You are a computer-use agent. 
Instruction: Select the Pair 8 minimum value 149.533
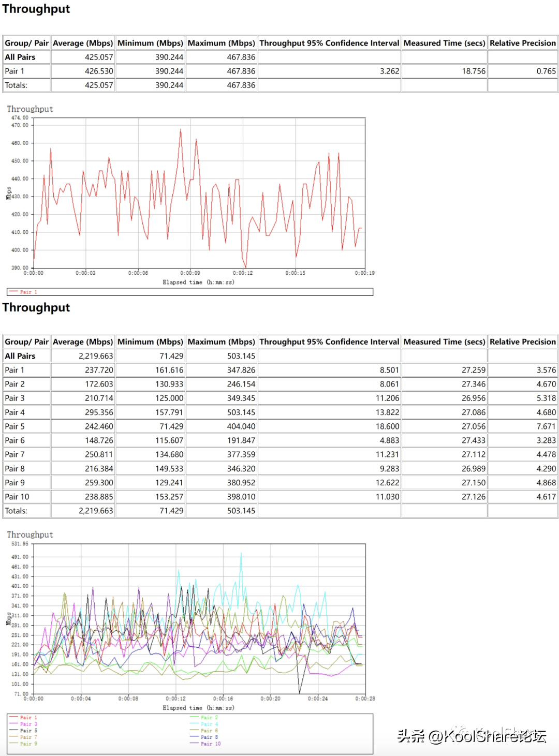click(169, 468)
